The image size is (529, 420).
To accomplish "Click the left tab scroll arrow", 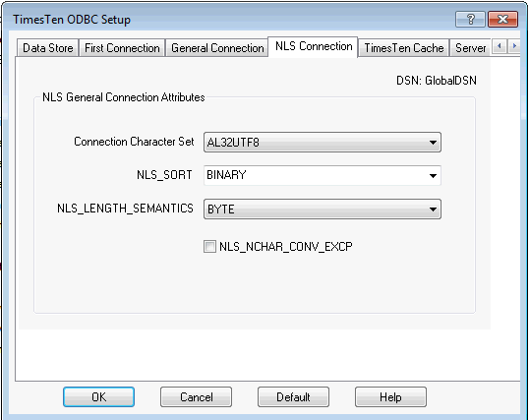I will click(500, 46).
